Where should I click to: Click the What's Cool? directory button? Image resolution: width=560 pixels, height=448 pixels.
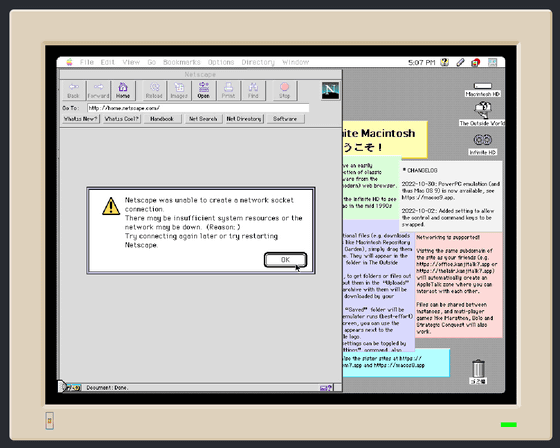point(122,119)
